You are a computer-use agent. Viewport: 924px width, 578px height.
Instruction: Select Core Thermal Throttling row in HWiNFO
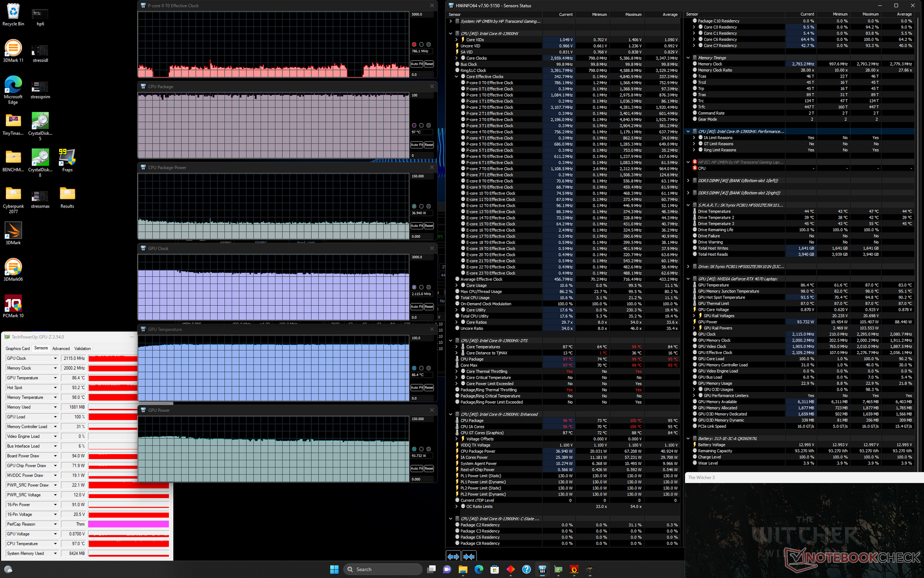pos(566,371)
